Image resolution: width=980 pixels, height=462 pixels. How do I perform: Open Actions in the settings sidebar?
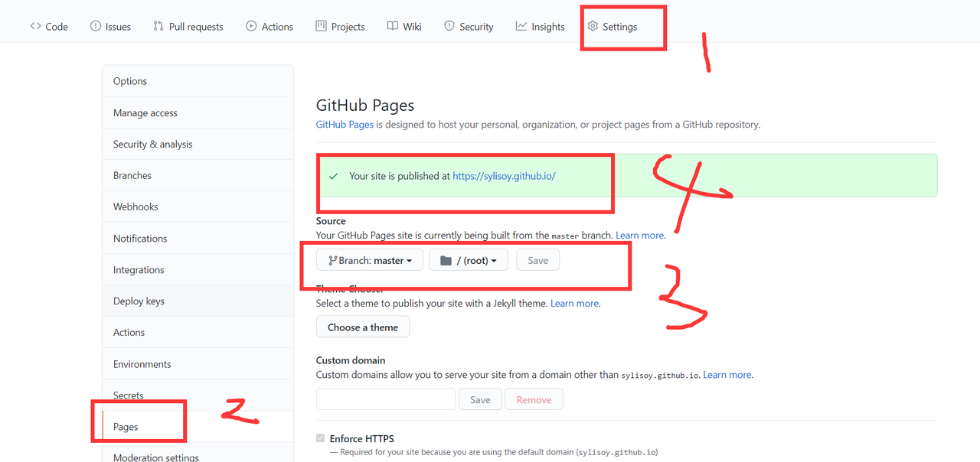[x=198, y=332]
